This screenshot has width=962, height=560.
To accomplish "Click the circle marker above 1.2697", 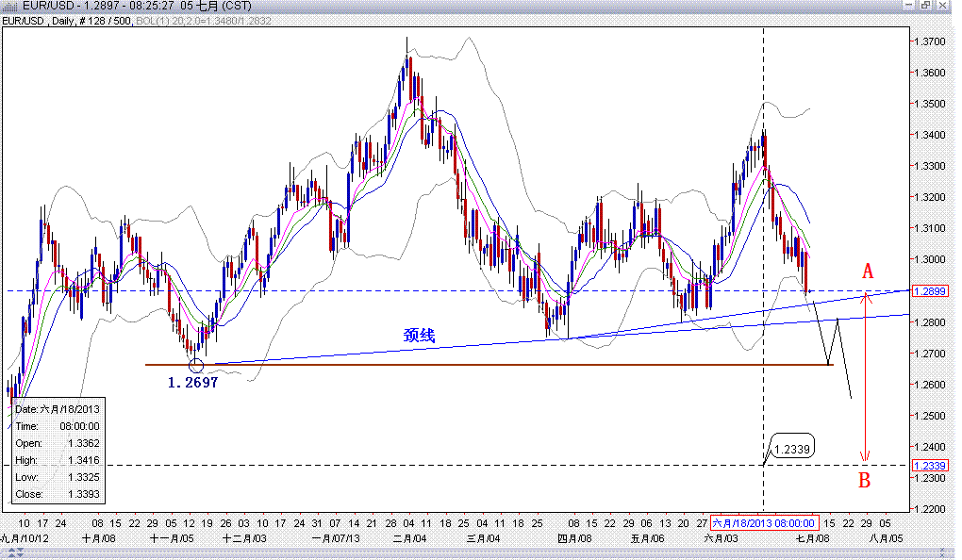I will [196, 366].
